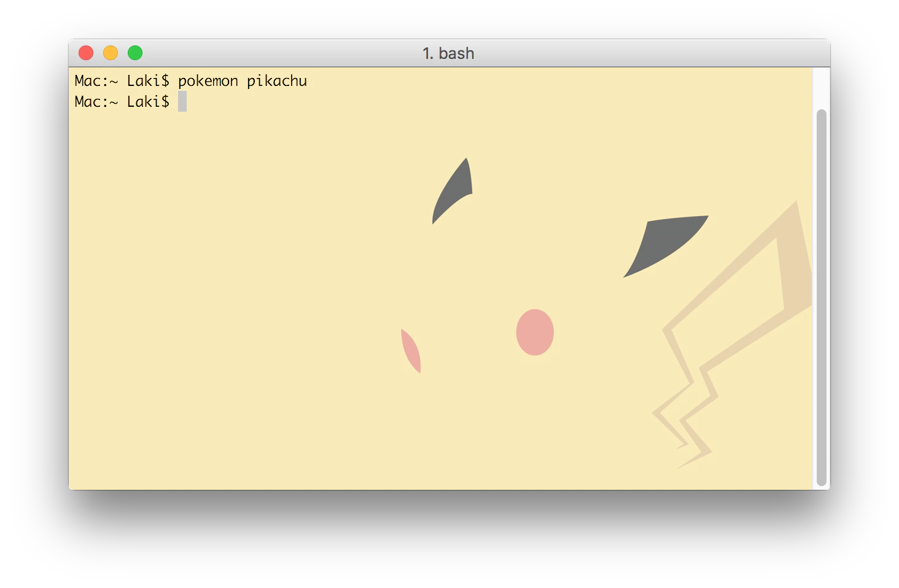
Task: Select the '1. bash' window title
Action: (449, 53)
